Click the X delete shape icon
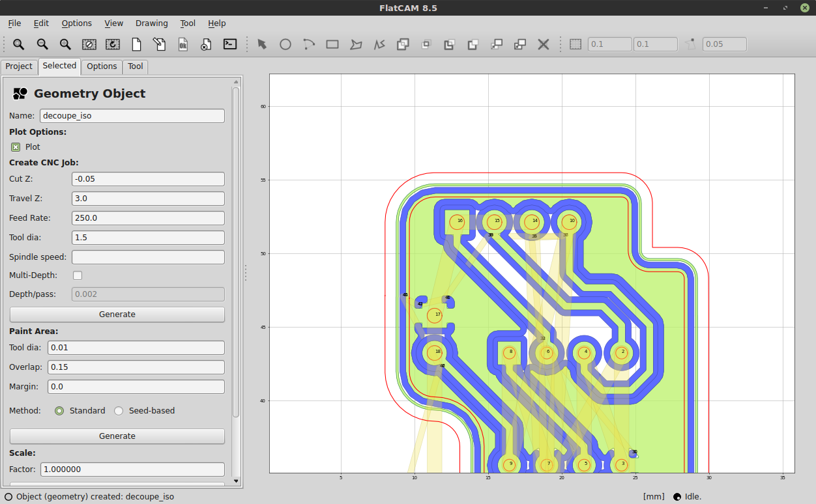The image size is (816, 504). [543, 44]
